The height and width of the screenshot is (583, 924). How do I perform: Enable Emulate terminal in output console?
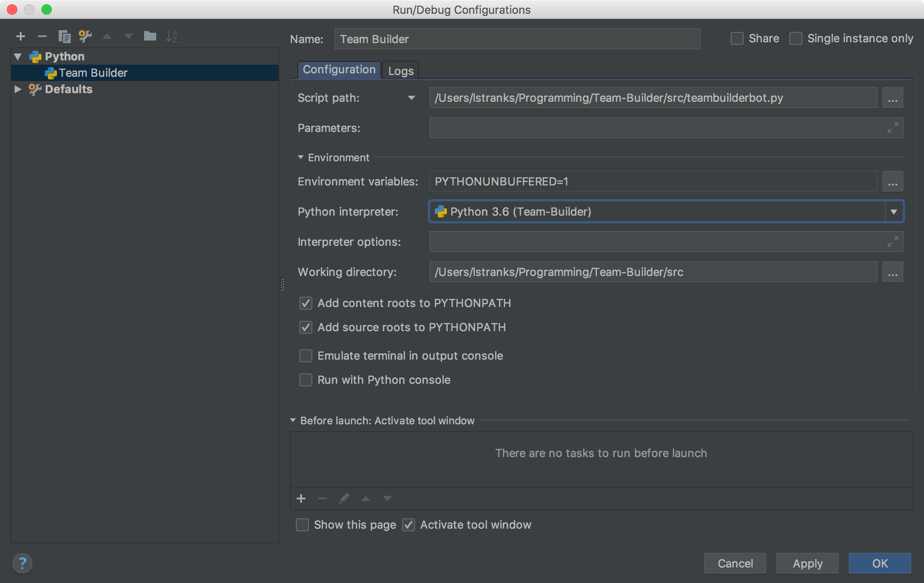click(x=306, y=356)
